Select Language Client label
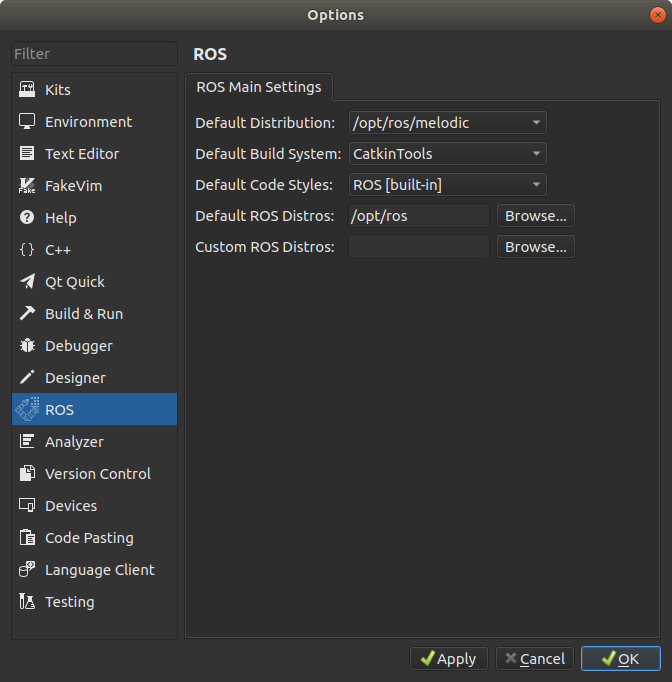 [x=100, y=570]
